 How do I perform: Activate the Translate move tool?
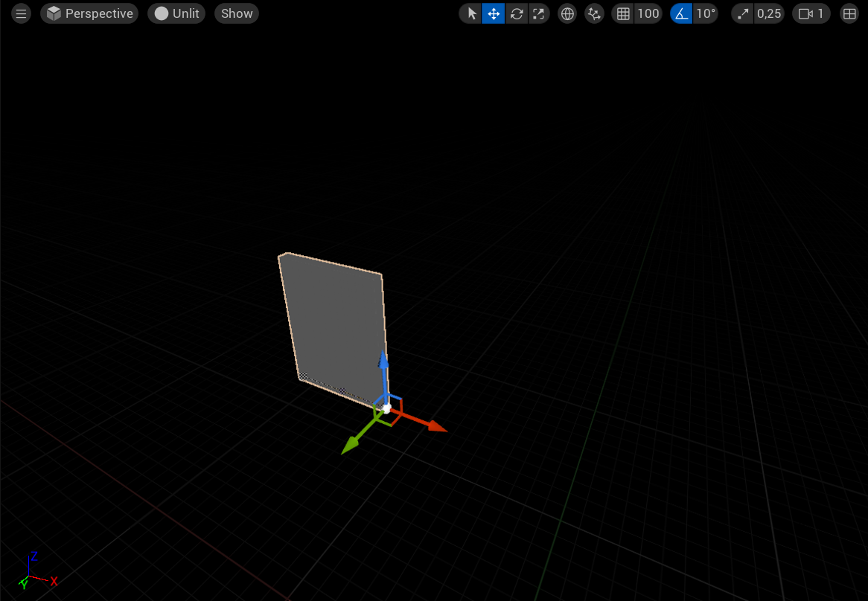(494, 13)
